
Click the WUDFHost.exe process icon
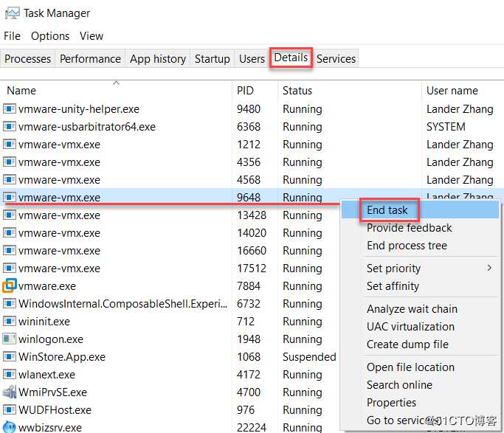tap(10, 409)
